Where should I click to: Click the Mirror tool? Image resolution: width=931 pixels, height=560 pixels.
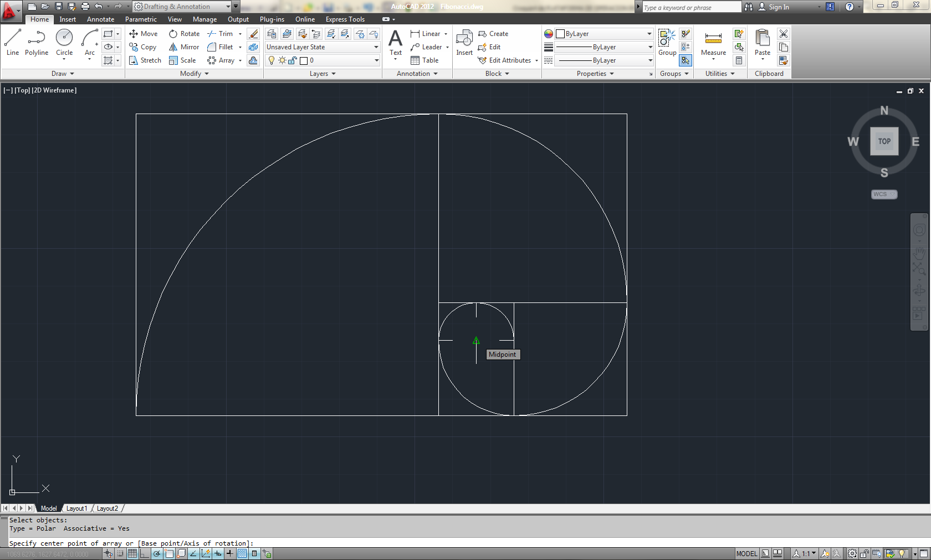[184, 47]
